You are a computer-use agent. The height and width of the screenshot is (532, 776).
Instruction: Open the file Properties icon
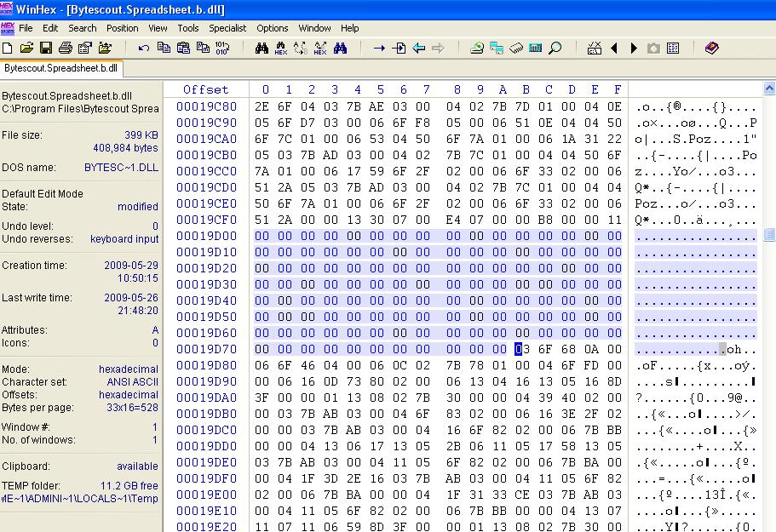pos(85,48)
